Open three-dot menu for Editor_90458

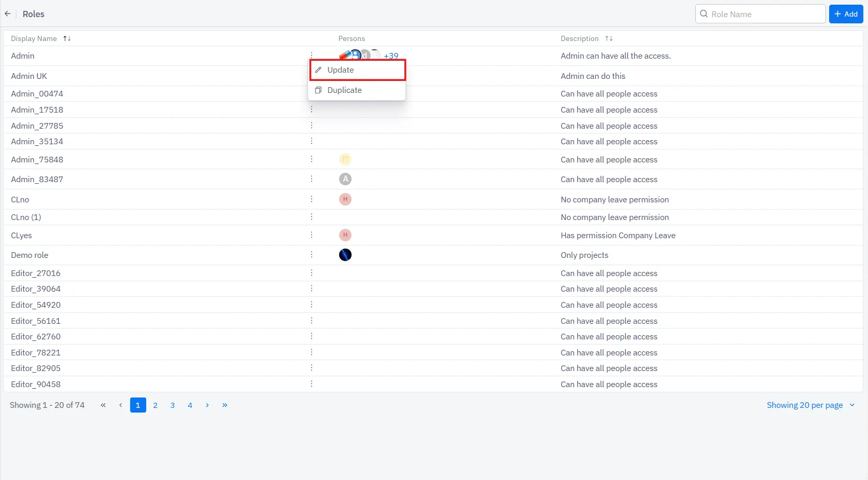pos(312,384)
